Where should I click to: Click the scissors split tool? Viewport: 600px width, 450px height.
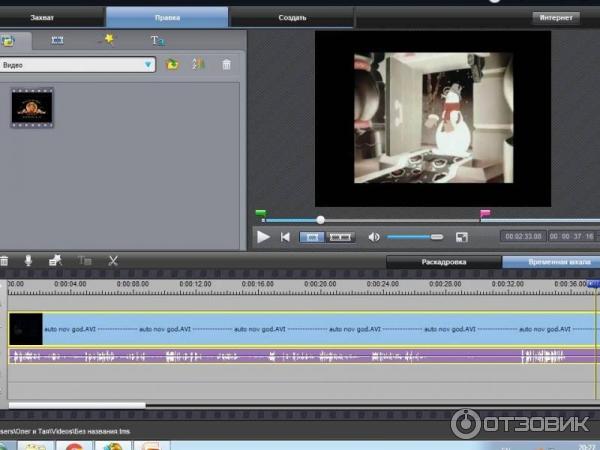click(113, 260)
